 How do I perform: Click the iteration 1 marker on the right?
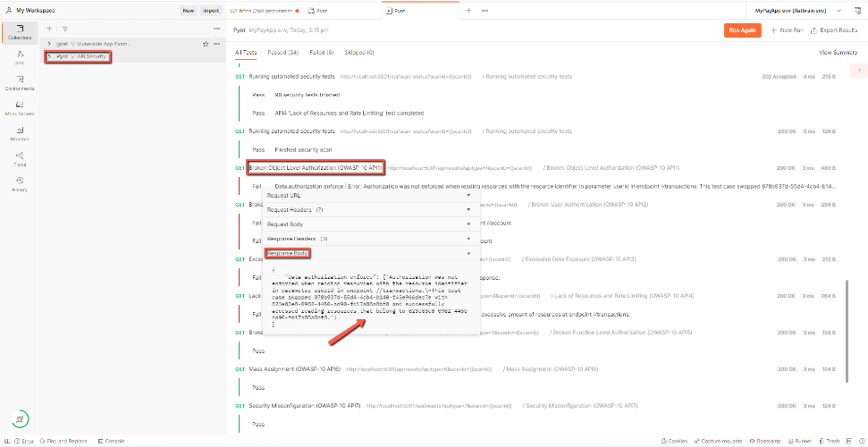[858, 71]
